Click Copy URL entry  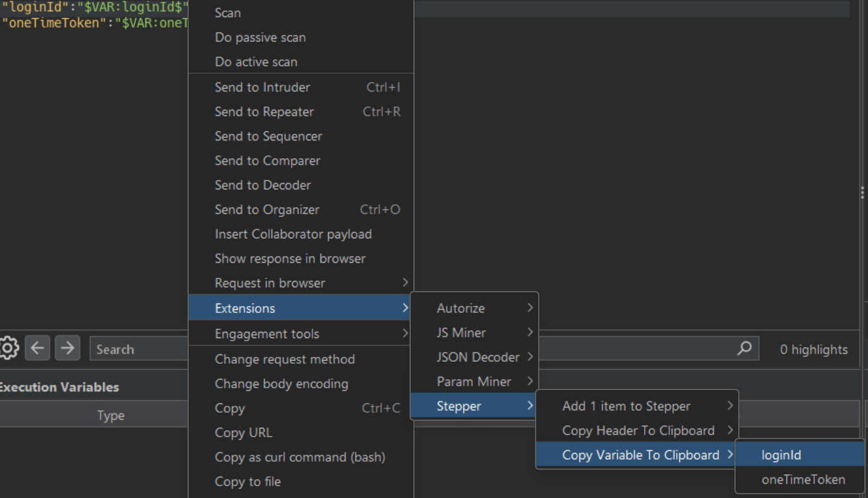click(301, 432)
